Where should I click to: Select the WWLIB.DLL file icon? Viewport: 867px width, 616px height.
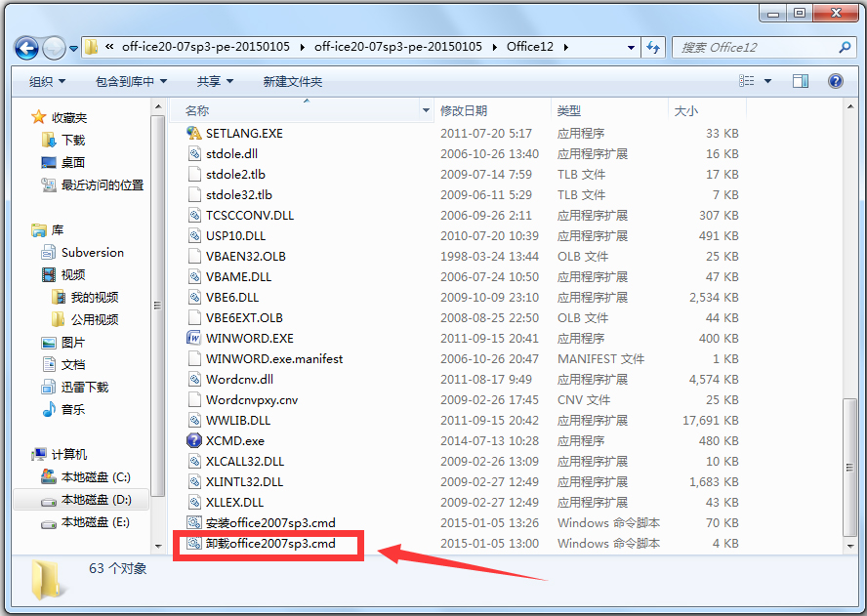click(194, 420)
